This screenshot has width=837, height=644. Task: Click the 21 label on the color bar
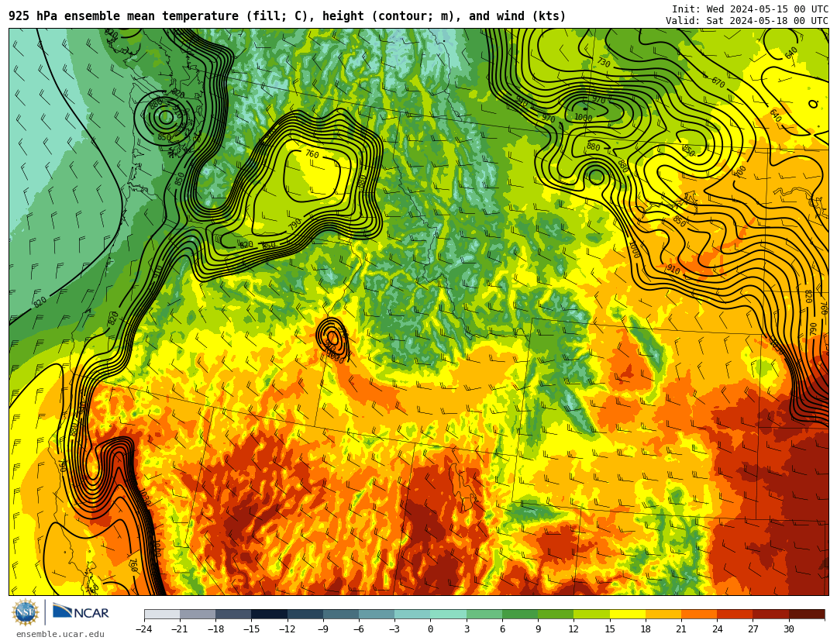[681, 629]
